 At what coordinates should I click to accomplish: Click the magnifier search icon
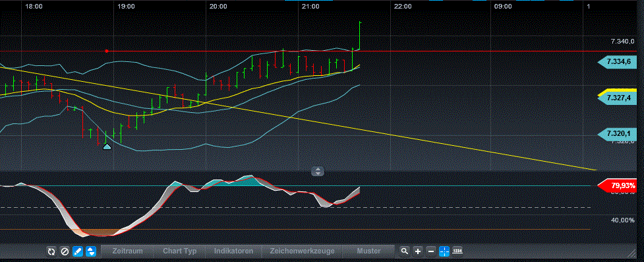click(x=405, y=251)
